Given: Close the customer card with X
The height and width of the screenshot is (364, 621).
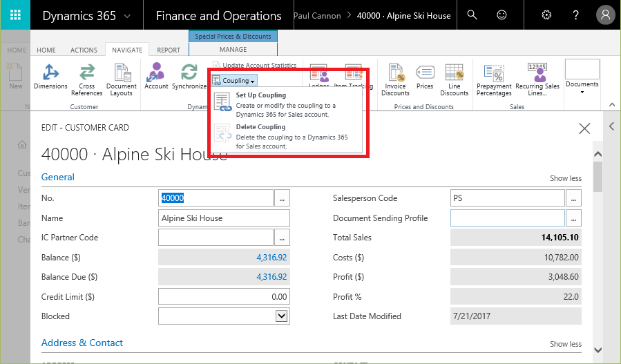Looking at the screenshot, I should pos(584,128).
